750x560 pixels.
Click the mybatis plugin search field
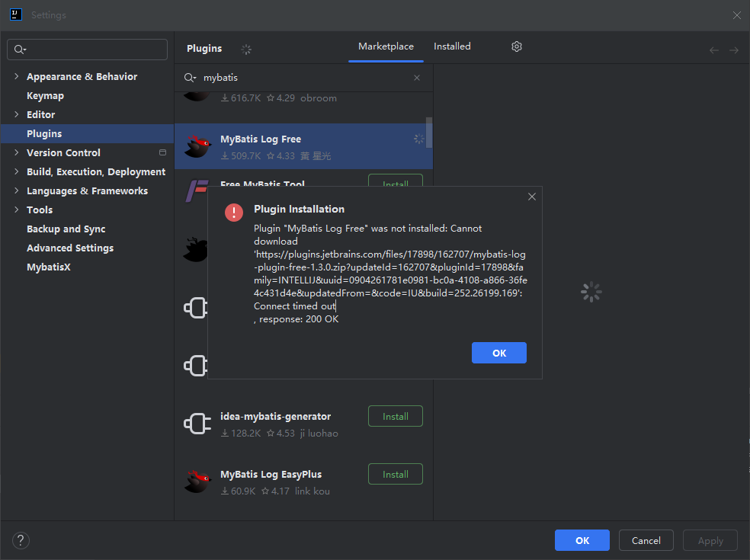(x=303, y=78)
